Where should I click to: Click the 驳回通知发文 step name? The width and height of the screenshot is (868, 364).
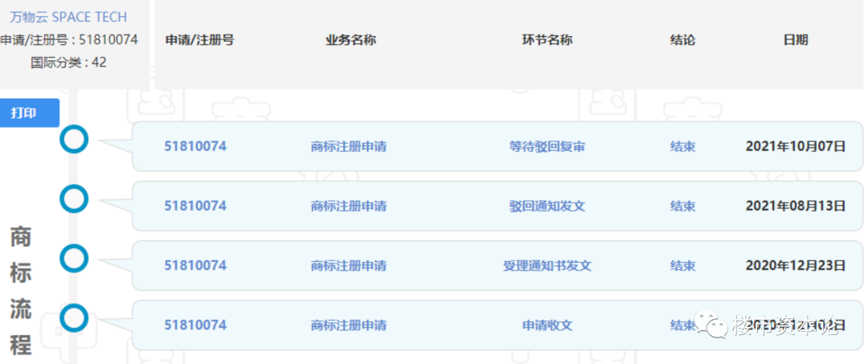coord(547,207)
